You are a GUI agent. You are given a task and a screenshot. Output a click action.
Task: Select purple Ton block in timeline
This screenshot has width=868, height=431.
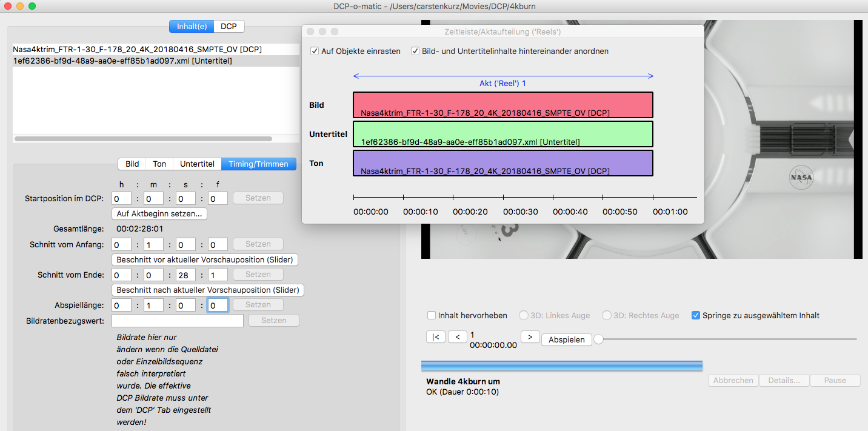pyautogui.click(x=503, y=163)
